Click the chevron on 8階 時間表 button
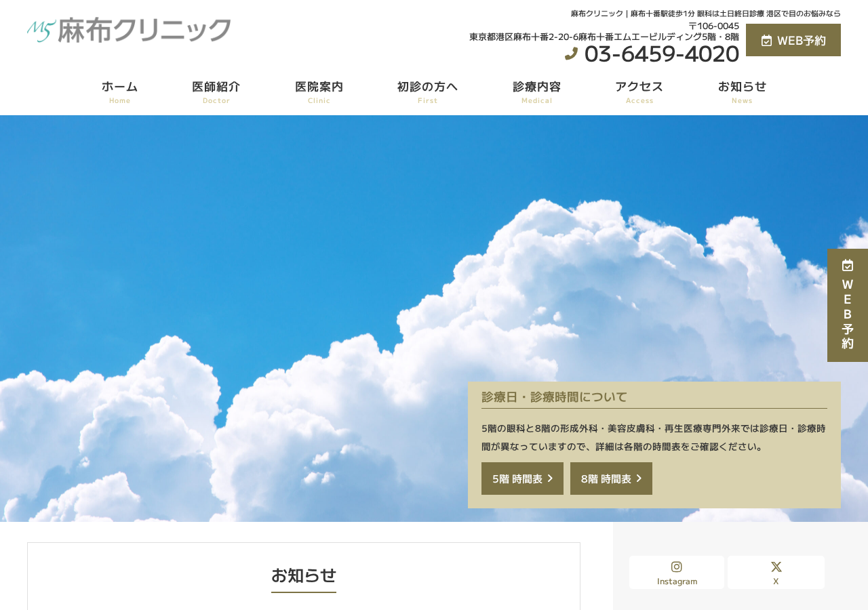The image size is (868, 610). click(639, 479)
